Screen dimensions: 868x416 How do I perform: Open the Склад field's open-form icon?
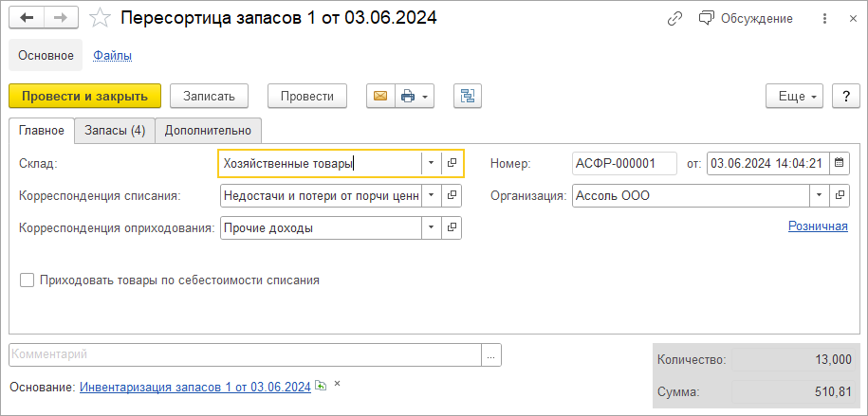click(452, 163)
